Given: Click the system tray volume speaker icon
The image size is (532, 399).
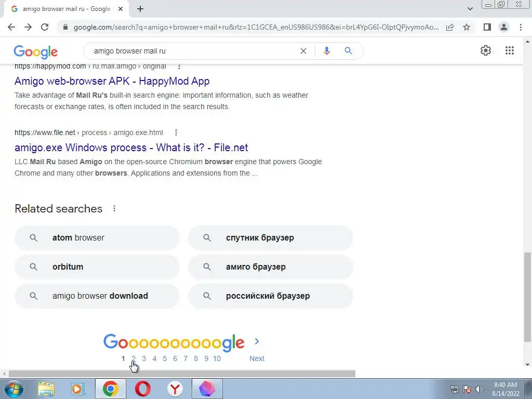Looking at the screenshot, I should pos(480,389).
